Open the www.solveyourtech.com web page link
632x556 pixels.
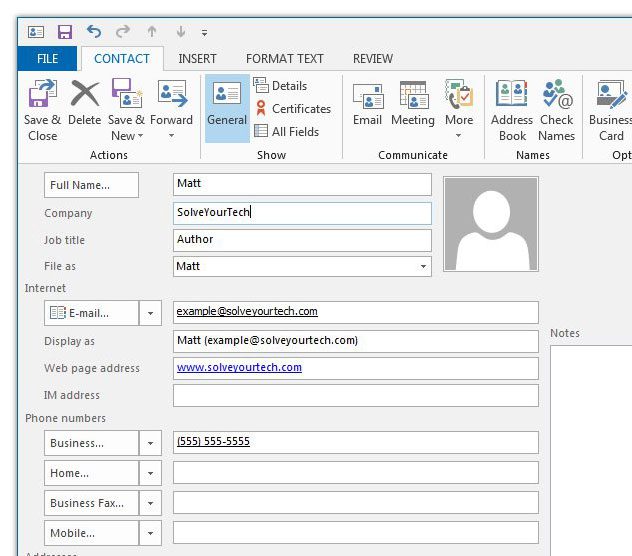239,368
